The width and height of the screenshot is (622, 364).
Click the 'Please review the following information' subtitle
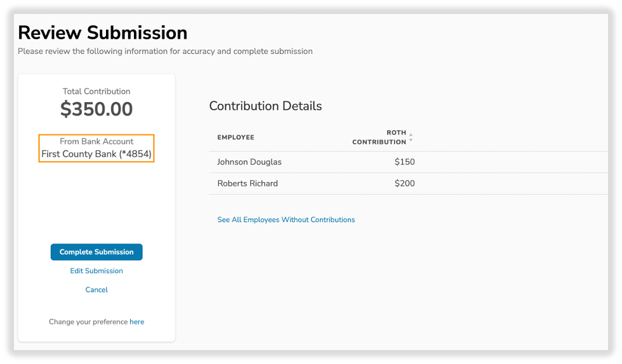coord(165,51)
